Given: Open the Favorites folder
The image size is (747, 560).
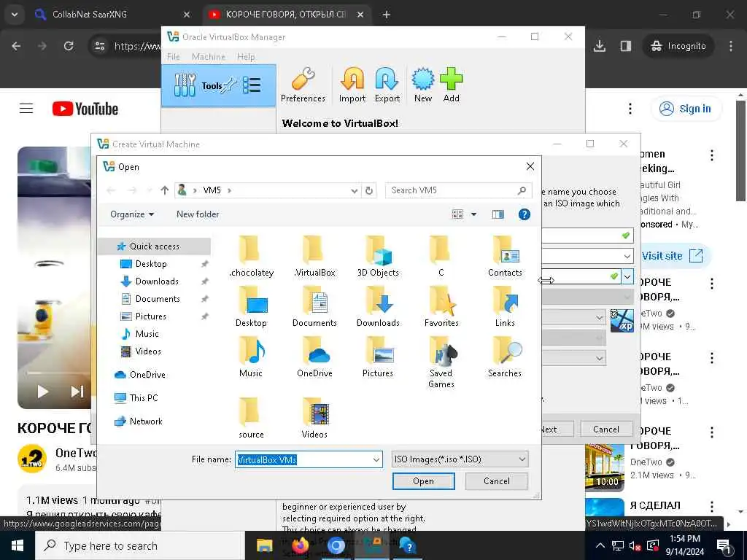Looking at the screenshot, I should point(441,307).
